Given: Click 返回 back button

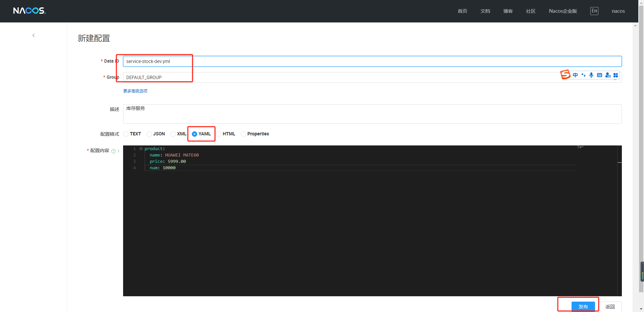Looking at the screenshot, I should pos(610,307).
